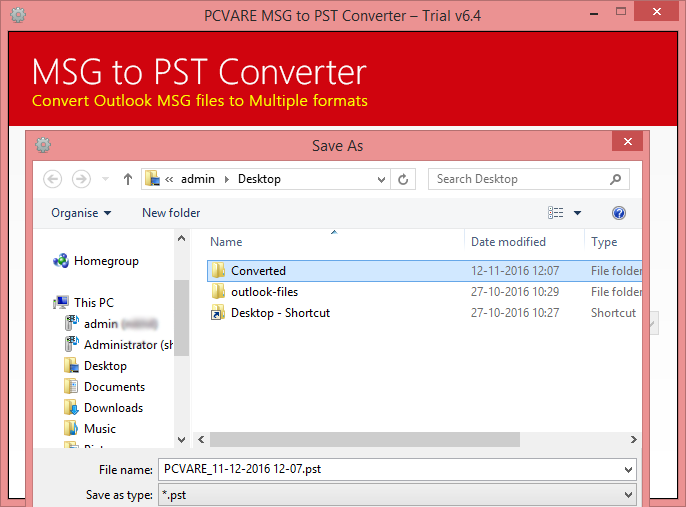Screen dimensions: 686x507
Task: Expand breadcrumb chevron before admin
Action: click(x=169, y=179)
